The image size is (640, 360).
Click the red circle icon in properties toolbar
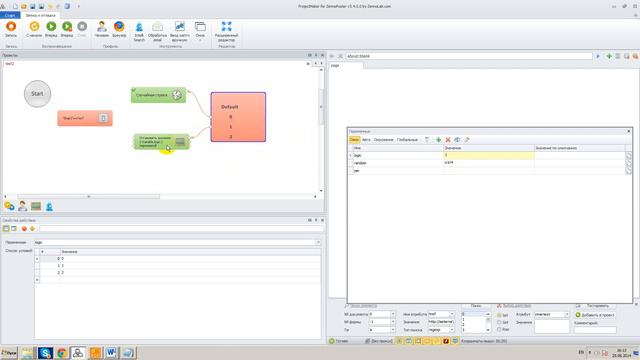point(24,229)
